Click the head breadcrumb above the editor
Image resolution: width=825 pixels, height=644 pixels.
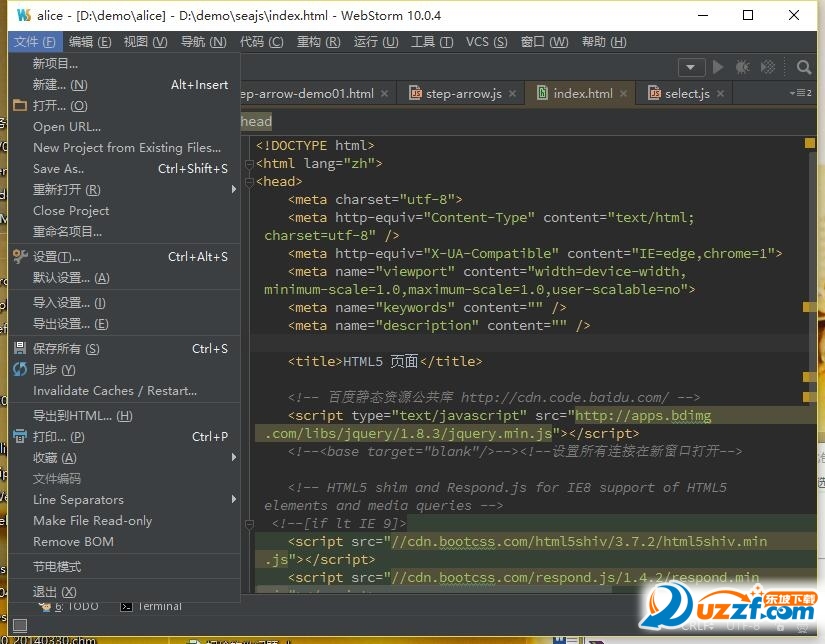coord(256,120)
